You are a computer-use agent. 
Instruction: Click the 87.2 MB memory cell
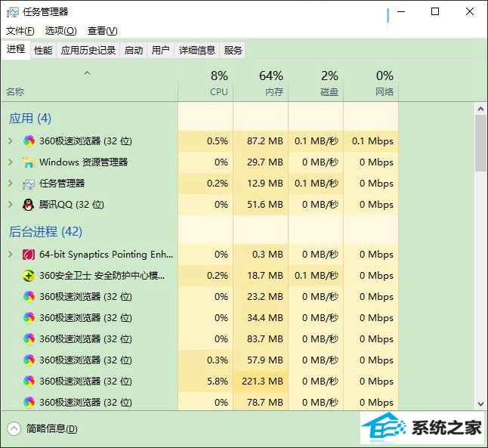261,141
